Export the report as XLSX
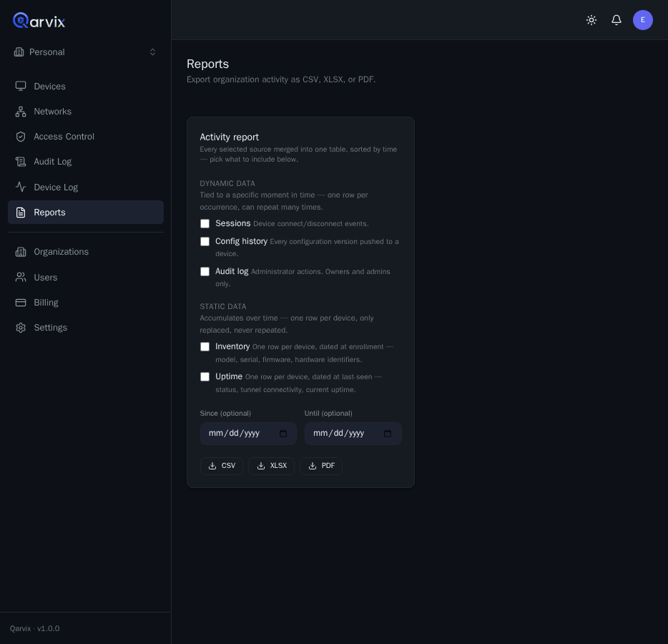The width and height of the screenshot is (668, 644). (271, 466)
